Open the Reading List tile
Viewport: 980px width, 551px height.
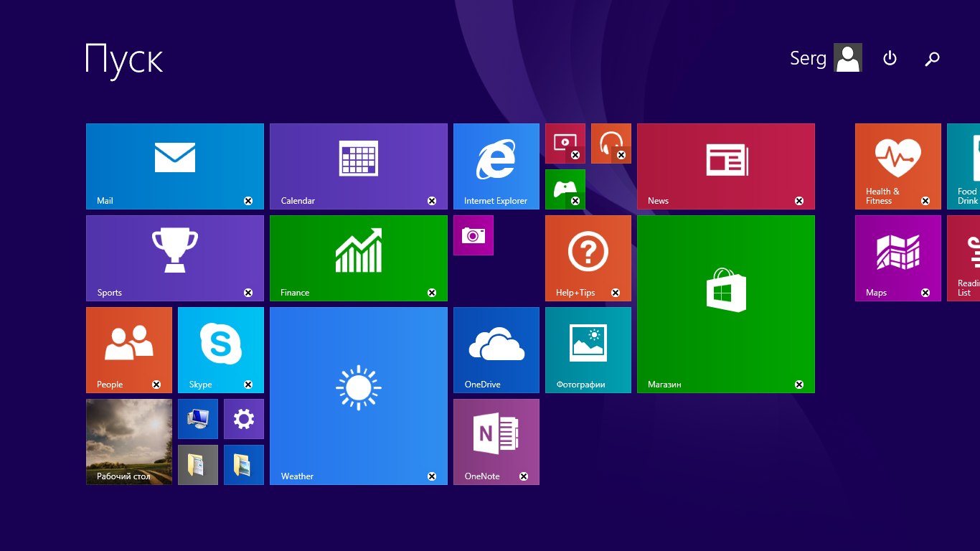[x=963, y=258]
